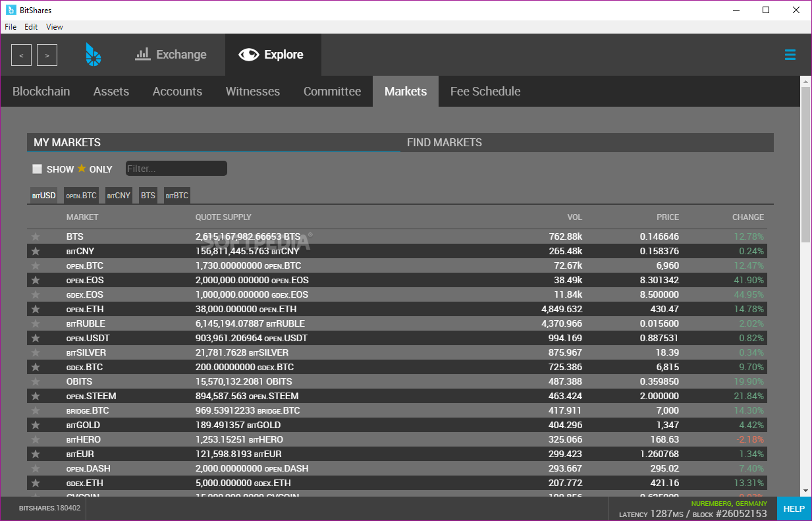Open the Edit menu
The width and height of the screenshot is (812, 521).
point(31,27)
